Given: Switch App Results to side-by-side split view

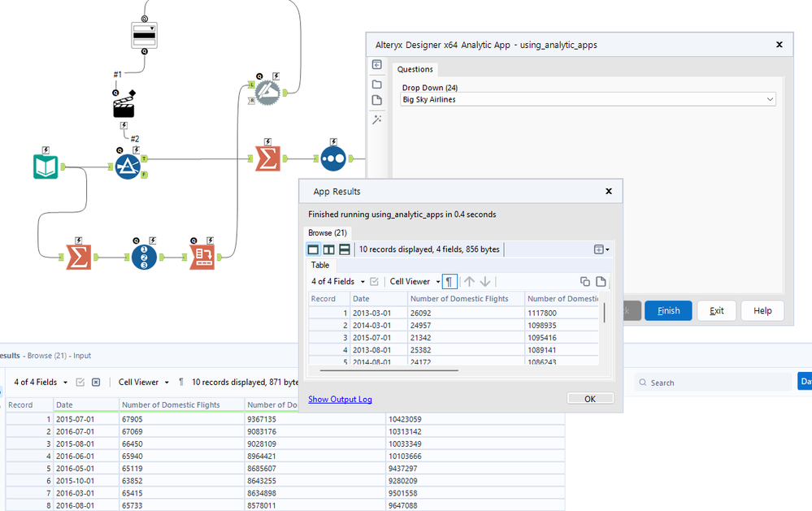Looking at the screenshot, I should (329, 249).
